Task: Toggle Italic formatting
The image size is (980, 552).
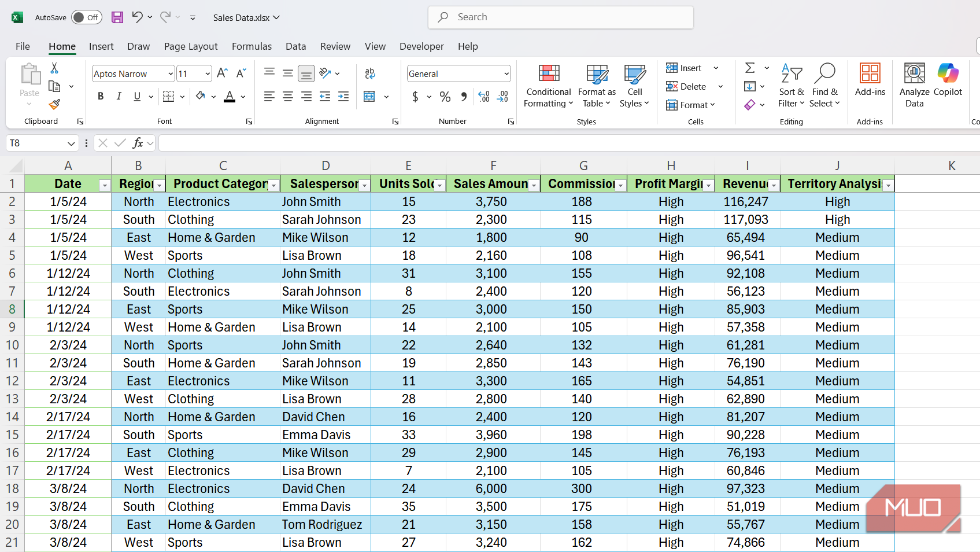Action: [119, 97]
